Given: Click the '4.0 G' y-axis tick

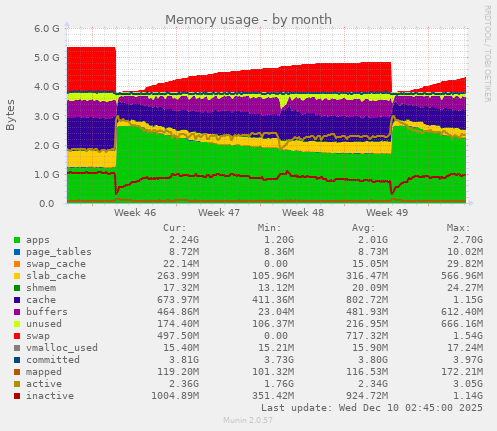Looking at the screenshot, I should click(47, 87).
